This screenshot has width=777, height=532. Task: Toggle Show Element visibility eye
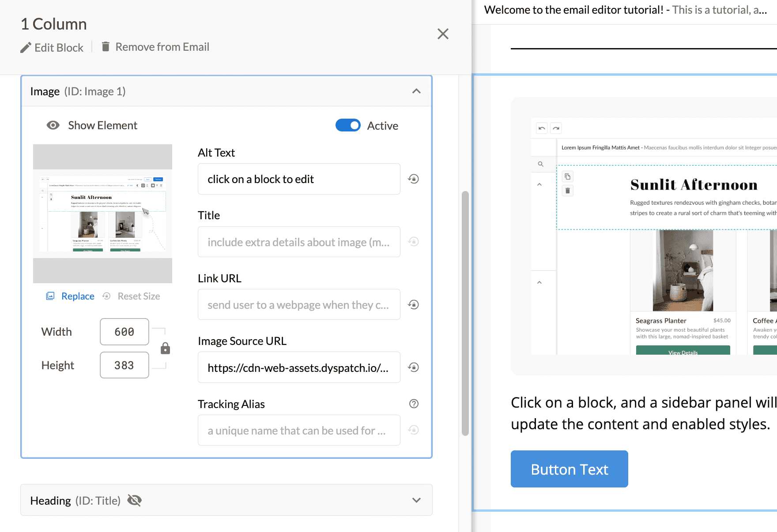click(x=53, y=125)
